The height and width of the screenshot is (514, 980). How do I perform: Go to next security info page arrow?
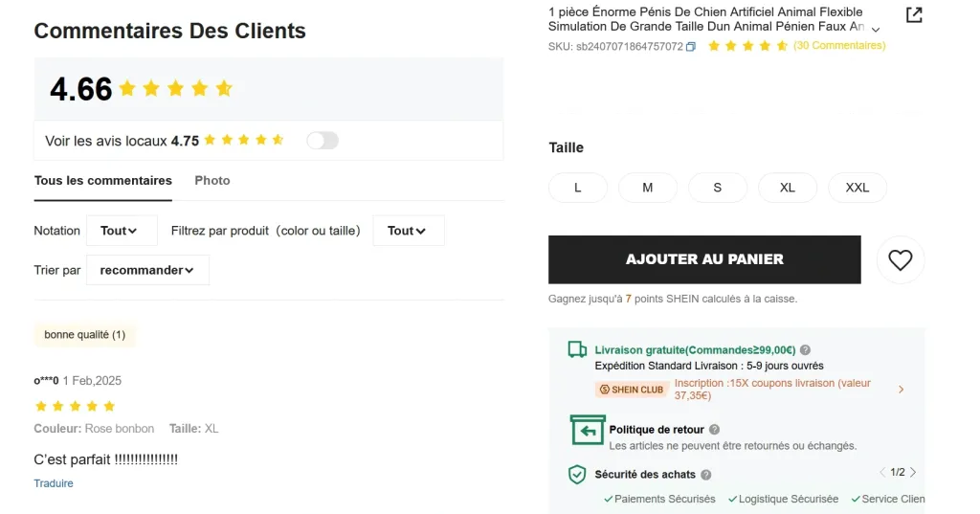[x=913, y=472]
